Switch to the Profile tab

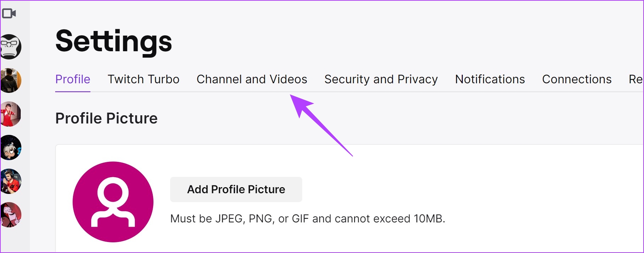click(73, 79)
